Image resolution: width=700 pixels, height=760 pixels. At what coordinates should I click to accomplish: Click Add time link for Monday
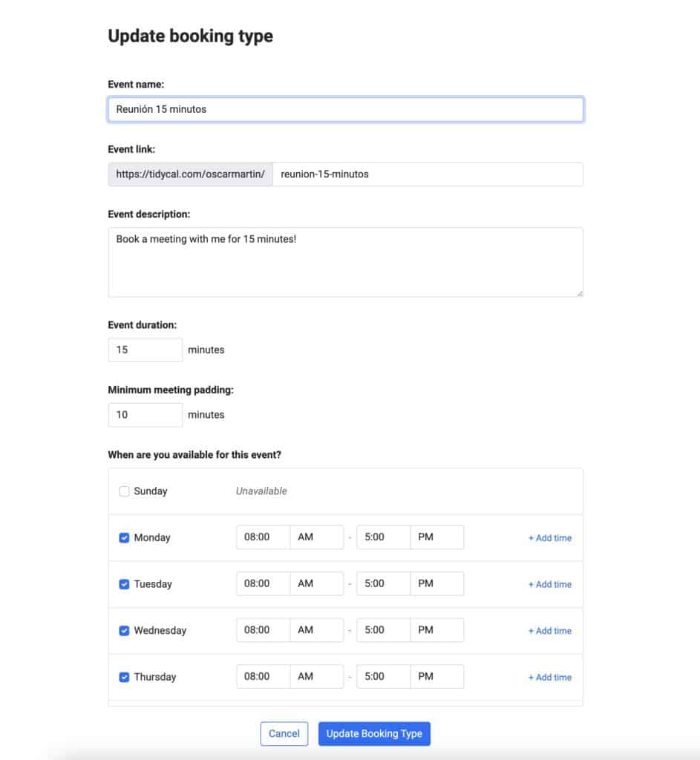coord(550,538)
